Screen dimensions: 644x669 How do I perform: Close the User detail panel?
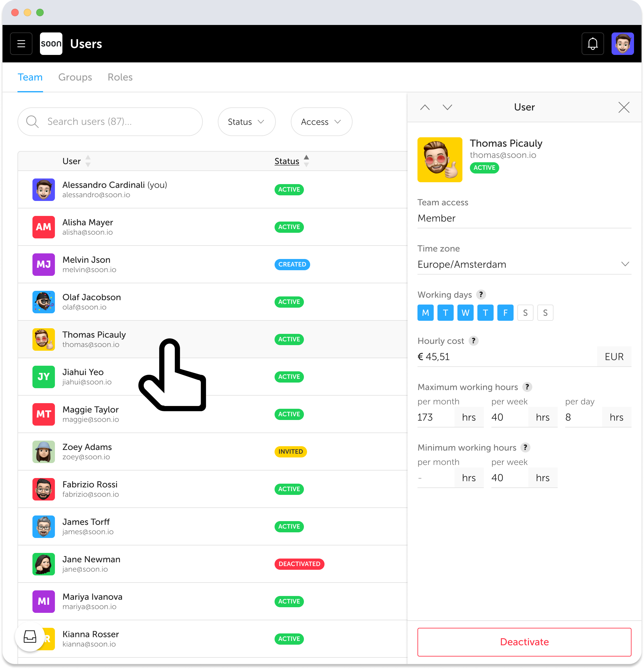pyautogui.click(x=623, y=108)
